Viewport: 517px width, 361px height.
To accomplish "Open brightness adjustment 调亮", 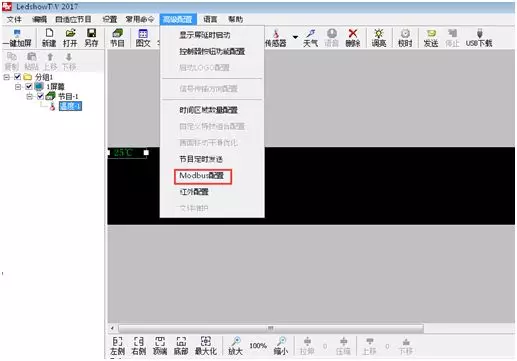I will (379, 38).
